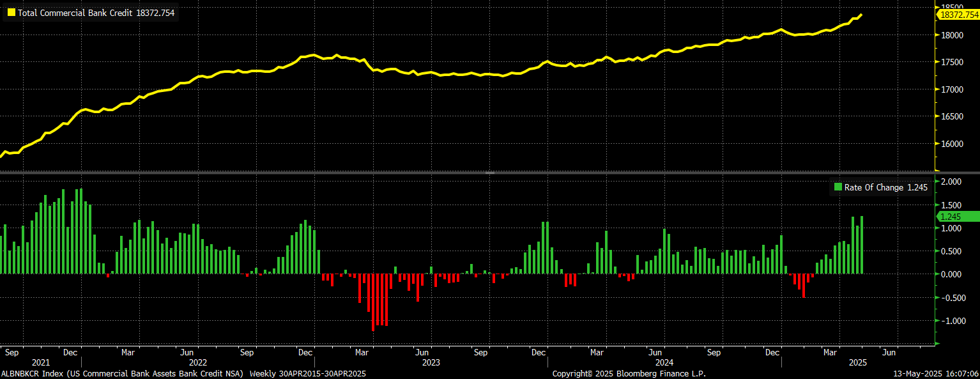Click the Jun label above year 2023
The width and height of the screenshot is (980, 379).
[x=422, y=352]
